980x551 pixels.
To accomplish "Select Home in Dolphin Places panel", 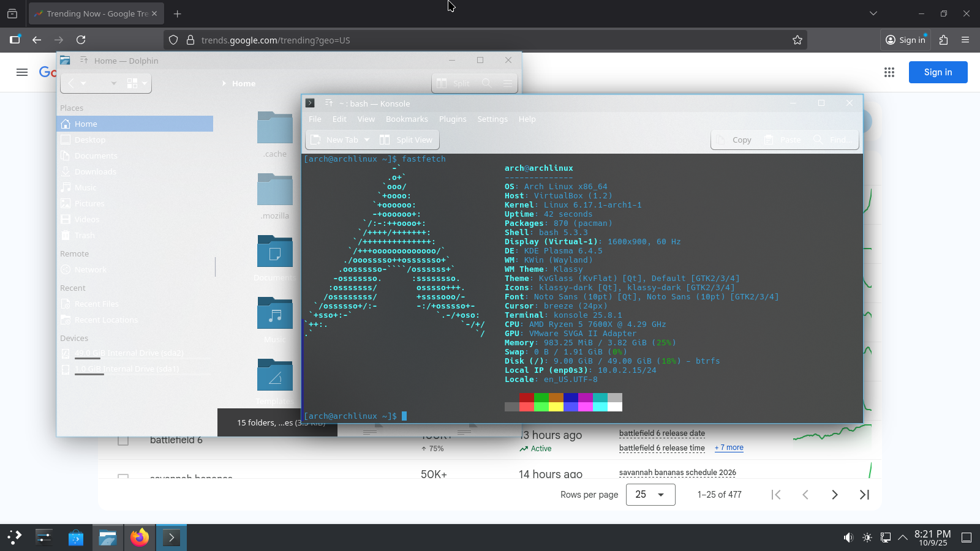I will (x=86, y=124).
